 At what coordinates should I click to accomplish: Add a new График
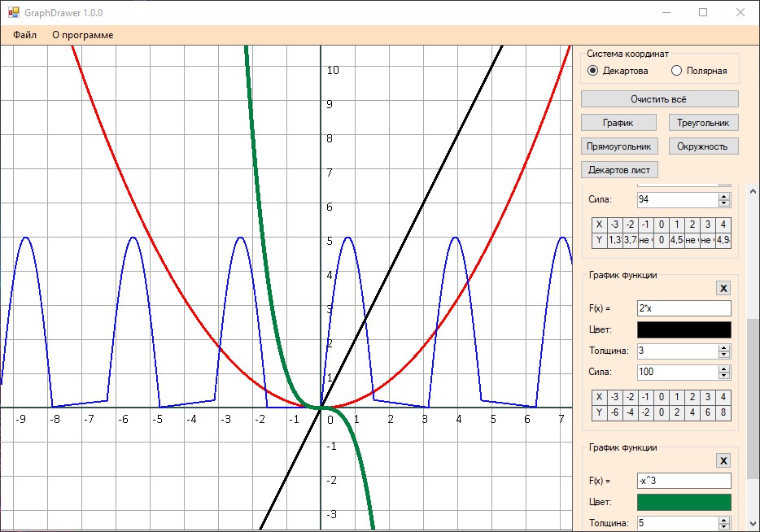(619, 123)
